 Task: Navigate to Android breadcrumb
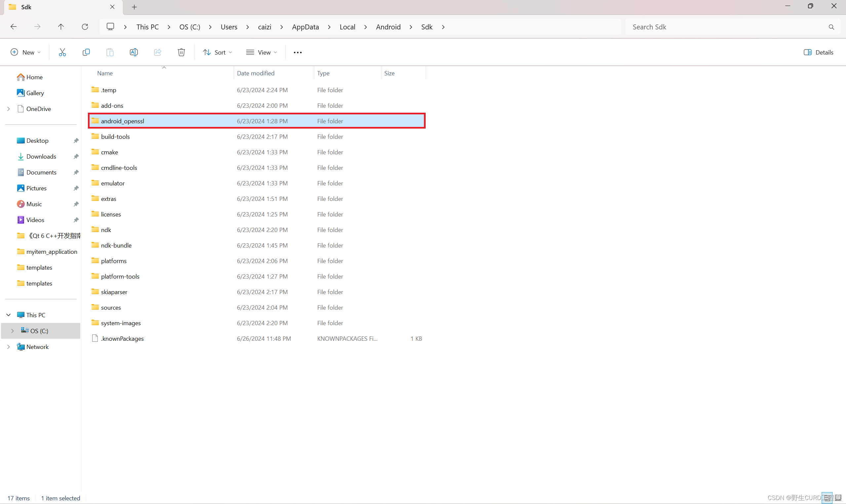tap(388, 27)
